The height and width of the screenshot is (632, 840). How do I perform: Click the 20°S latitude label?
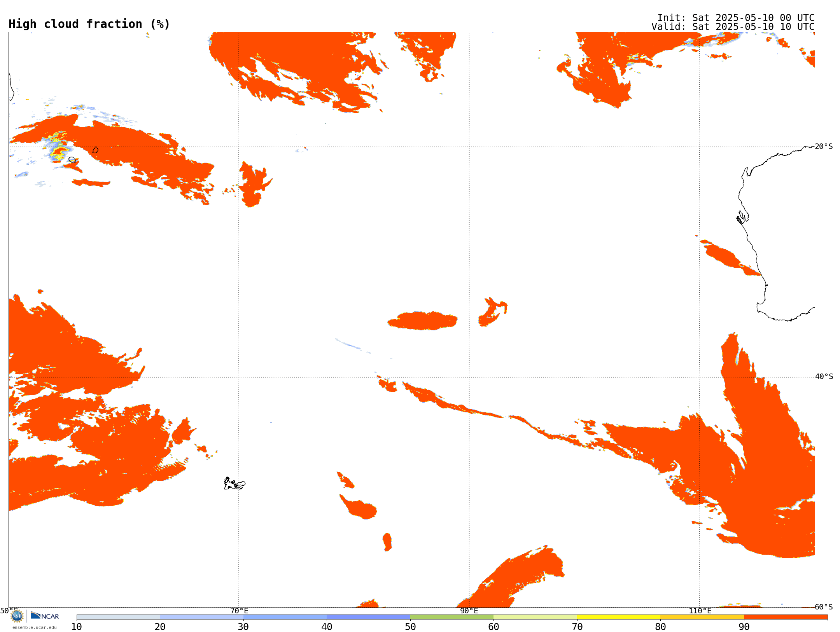click(824, 147)
